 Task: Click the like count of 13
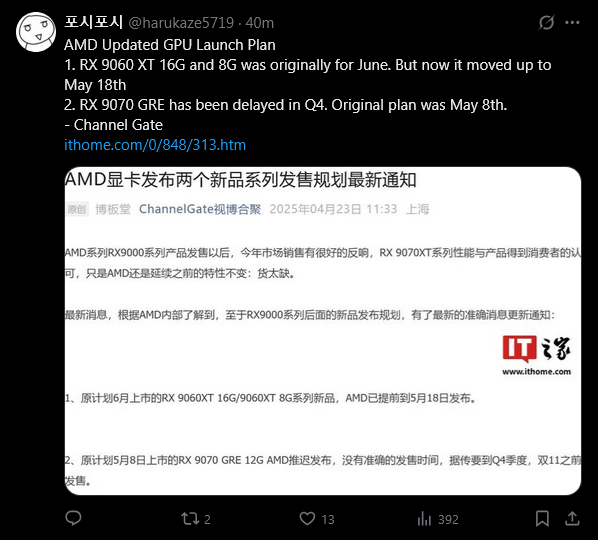(x=328, y=519)
